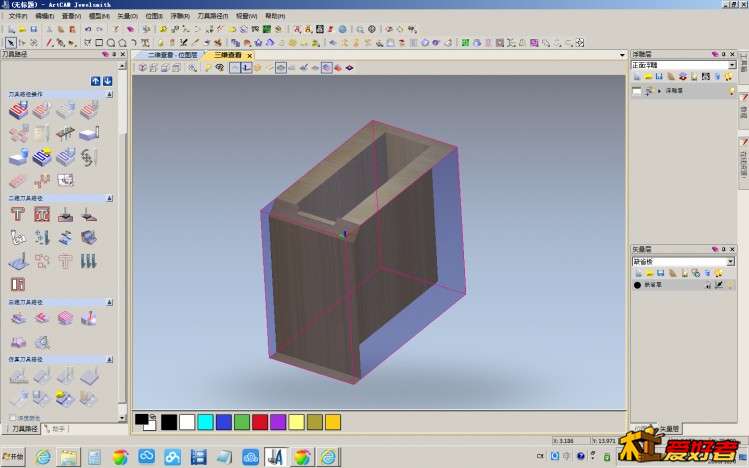
Task: Toggle the checkbox at bottom of toolpath panel
Action: [x=12, y=418]
